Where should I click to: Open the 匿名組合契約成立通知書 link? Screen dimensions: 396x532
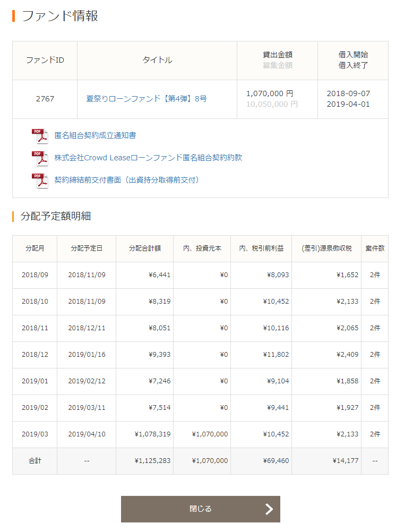(x=95, y=135)
